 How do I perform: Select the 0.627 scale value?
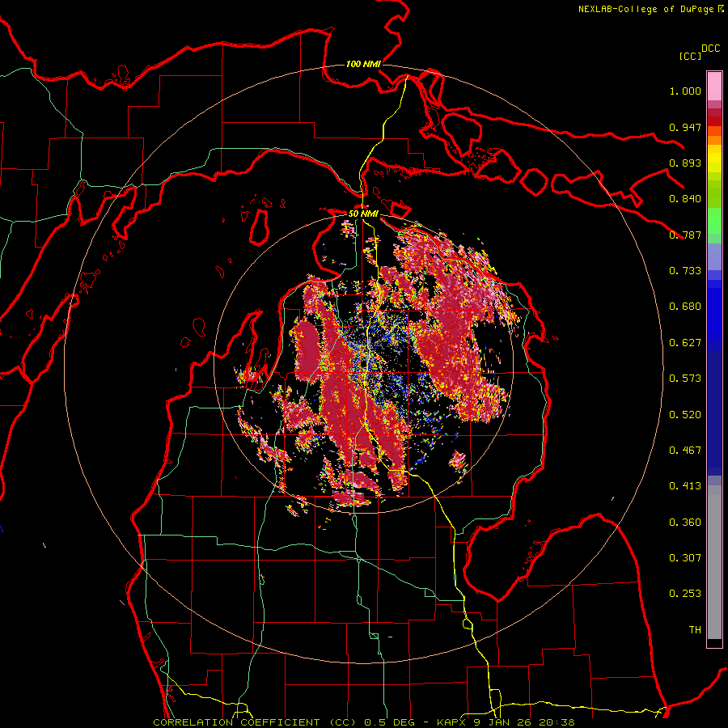pos(685,343)
